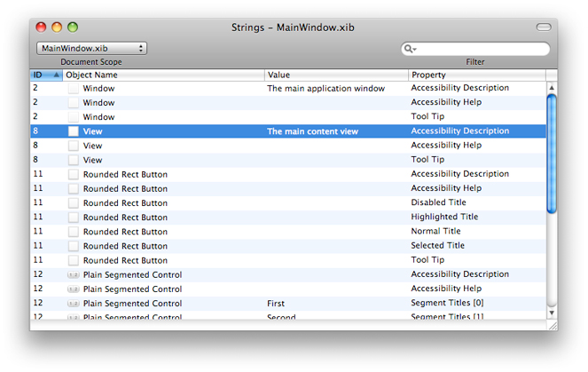
Task: Sort by the Value column header
Action: (337, 75)
